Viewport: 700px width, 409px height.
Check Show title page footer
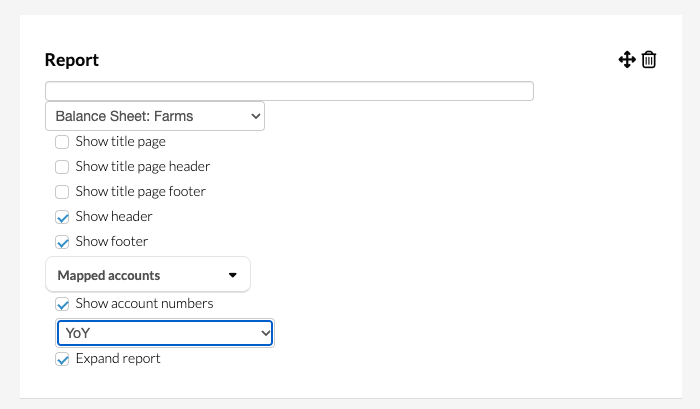[62, 192]
